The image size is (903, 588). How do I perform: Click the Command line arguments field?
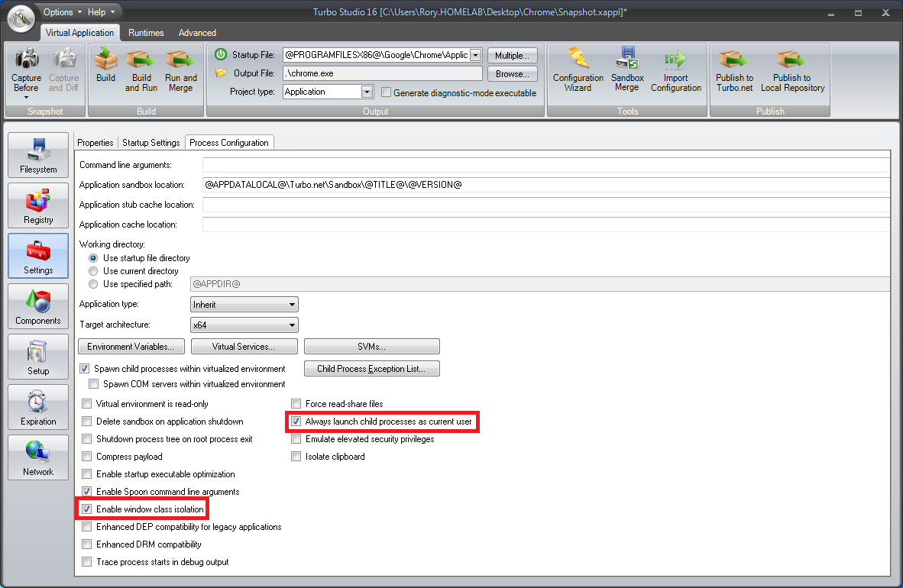coord(546,165)
